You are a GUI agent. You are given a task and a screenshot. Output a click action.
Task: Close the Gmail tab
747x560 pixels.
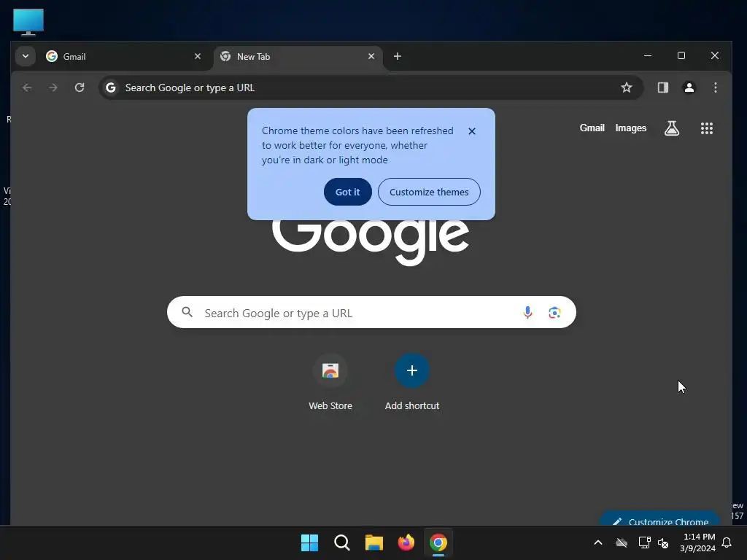pos(198,56)
